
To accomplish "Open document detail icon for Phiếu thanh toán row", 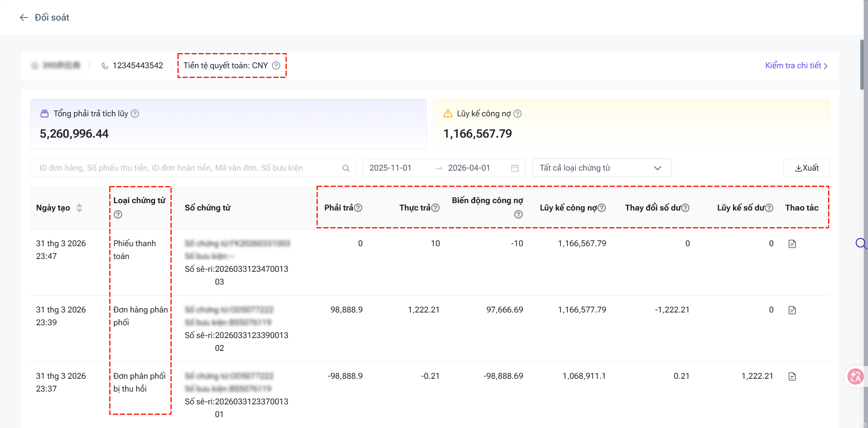I will 792,244.
